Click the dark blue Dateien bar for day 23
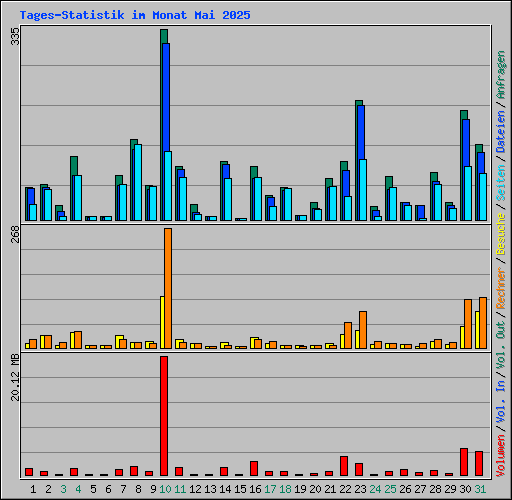 pos(361,132)
